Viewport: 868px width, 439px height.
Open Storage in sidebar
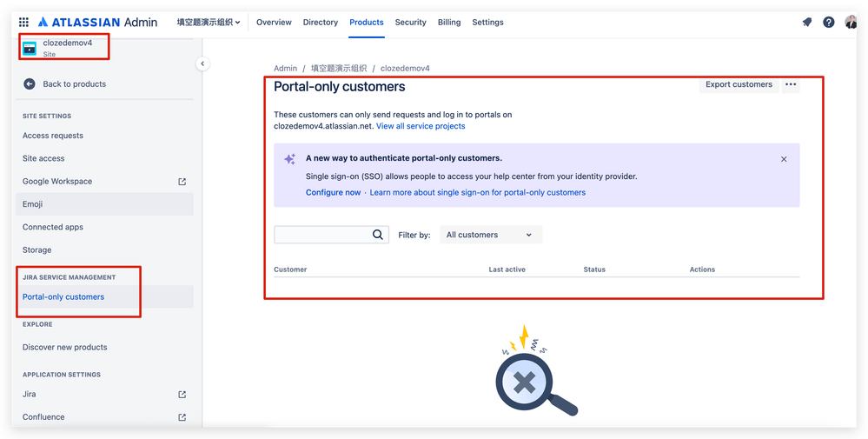(x=104, y=250)
